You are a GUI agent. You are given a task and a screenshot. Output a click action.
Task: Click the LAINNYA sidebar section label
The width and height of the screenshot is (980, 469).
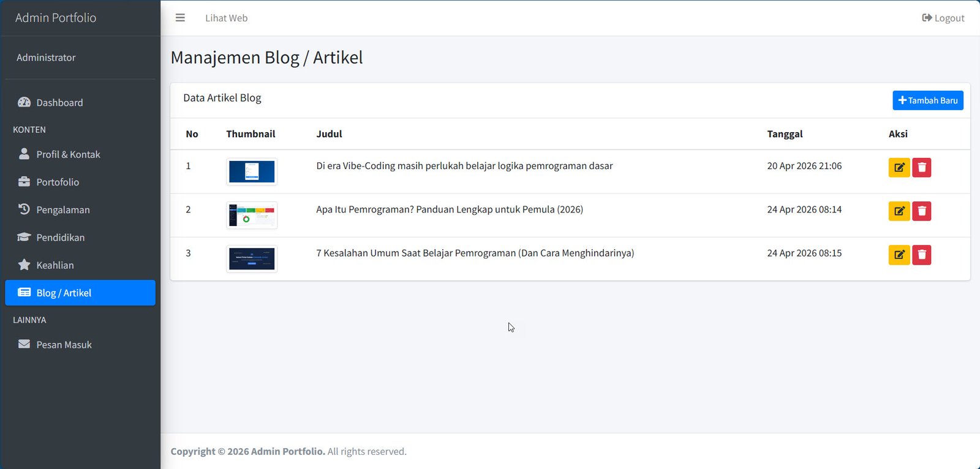coord(29,320)
